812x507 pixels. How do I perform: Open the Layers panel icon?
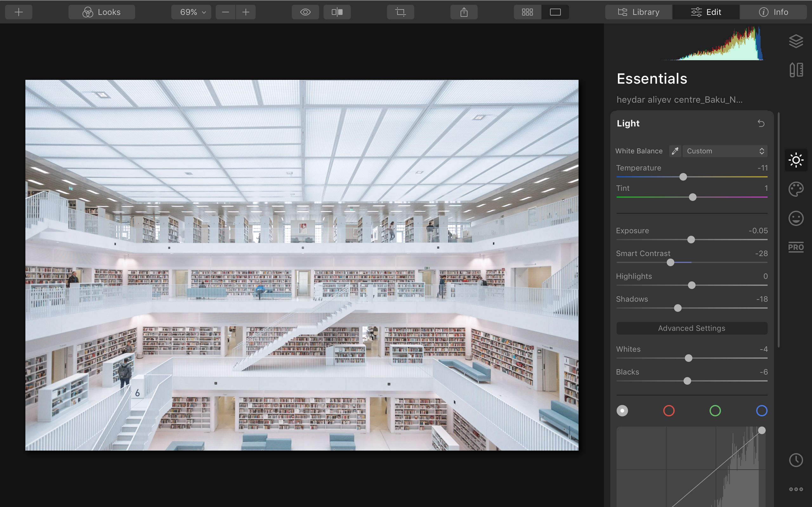tap(796, 41)
